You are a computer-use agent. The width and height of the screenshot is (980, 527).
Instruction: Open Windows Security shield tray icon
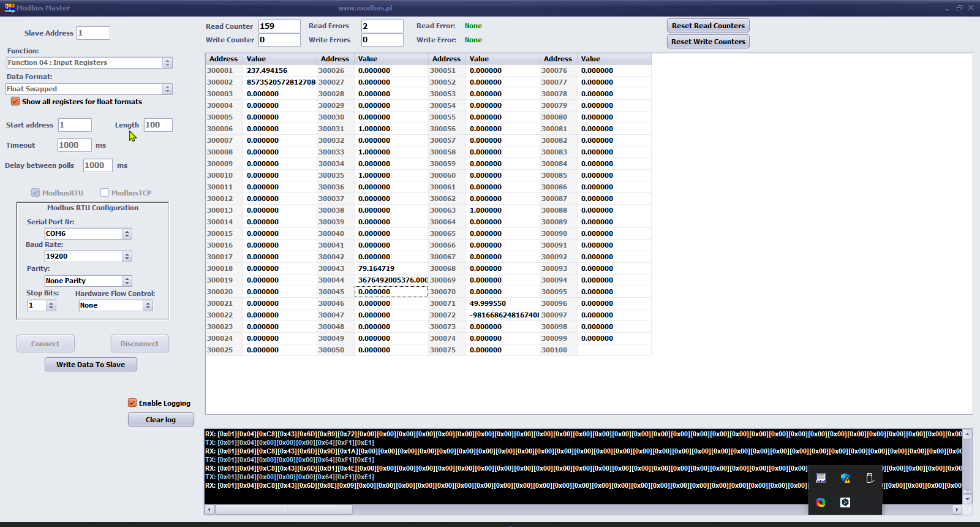[x=845, y=478]
